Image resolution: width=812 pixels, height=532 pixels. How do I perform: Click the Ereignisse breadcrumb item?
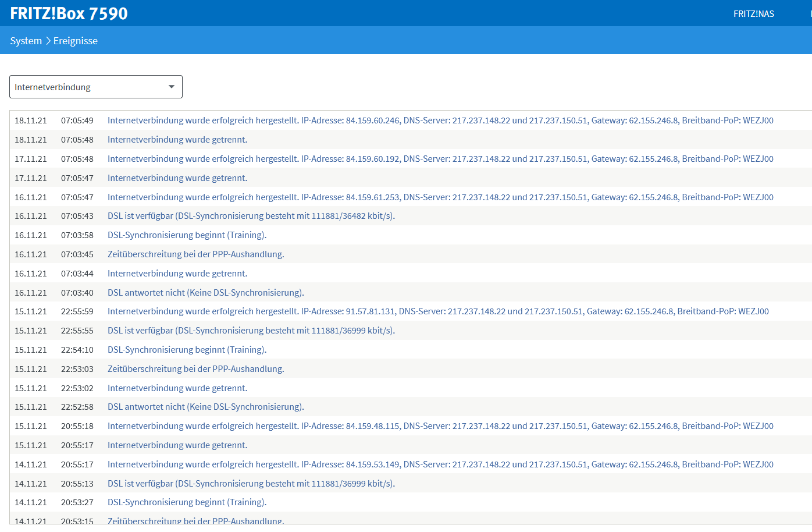click(76, 41)
